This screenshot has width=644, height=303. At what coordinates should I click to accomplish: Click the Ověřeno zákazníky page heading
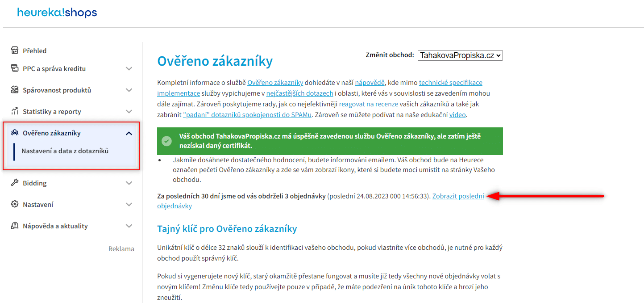pyautogui.click(x=215, y=61)
